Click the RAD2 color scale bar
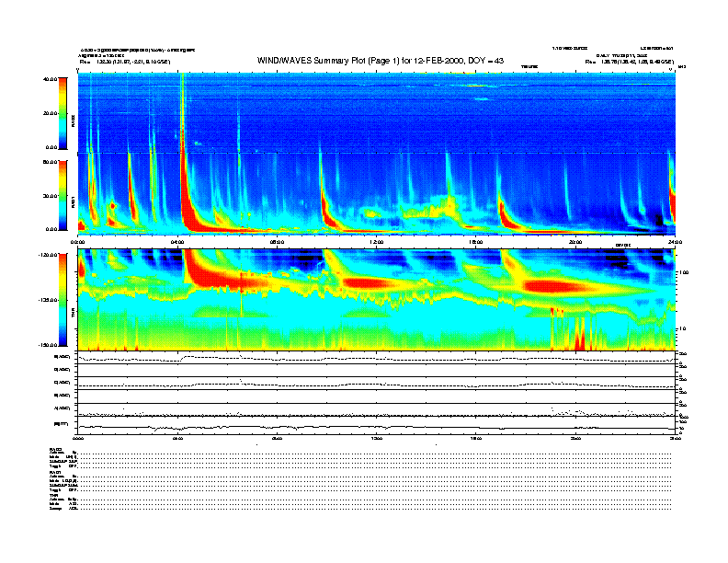728x563 pixels. coord(63,113)
